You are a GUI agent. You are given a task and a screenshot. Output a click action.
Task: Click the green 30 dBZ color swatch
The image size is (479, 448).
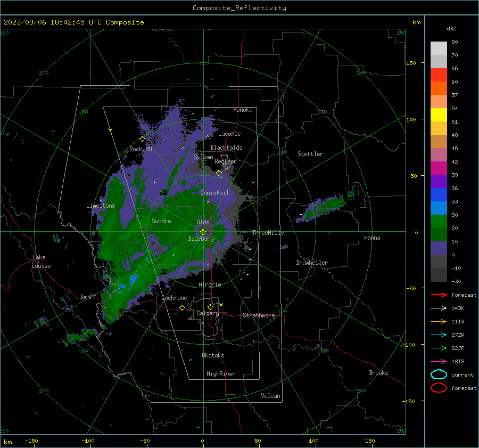pos(439,221)
